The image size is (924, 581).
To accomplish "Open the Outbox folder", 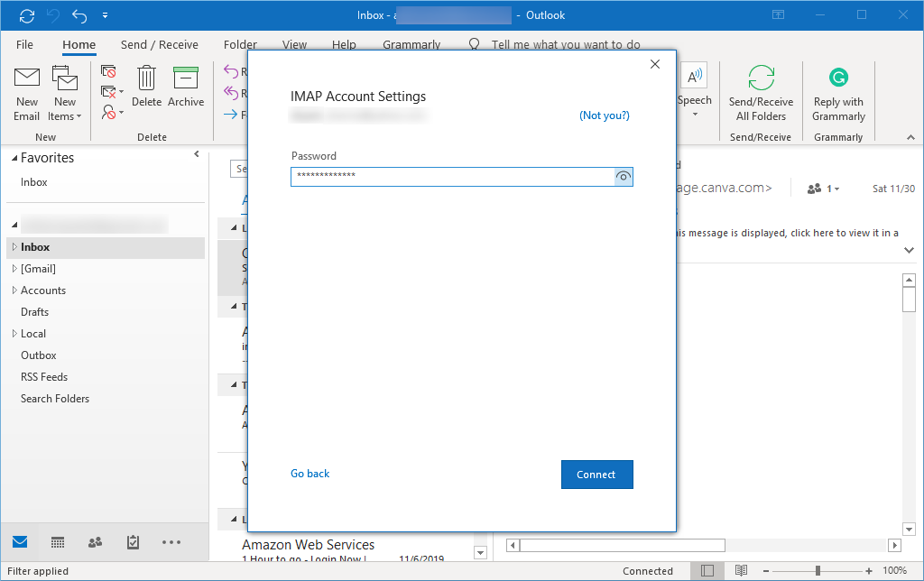I will 38,355.
